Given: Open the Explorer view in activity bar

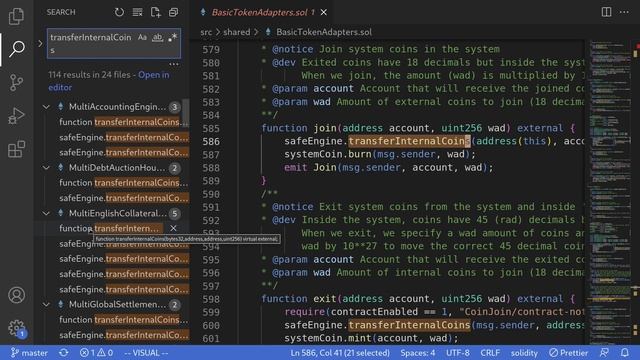Looking at the screenshot, I should pyautogui.click(x=16, y=16).
